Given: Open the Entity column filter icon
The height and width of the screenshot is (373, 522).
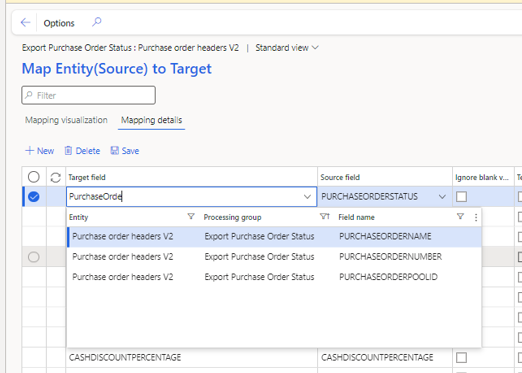Looking at the screenshot, I should pos(191,217).
